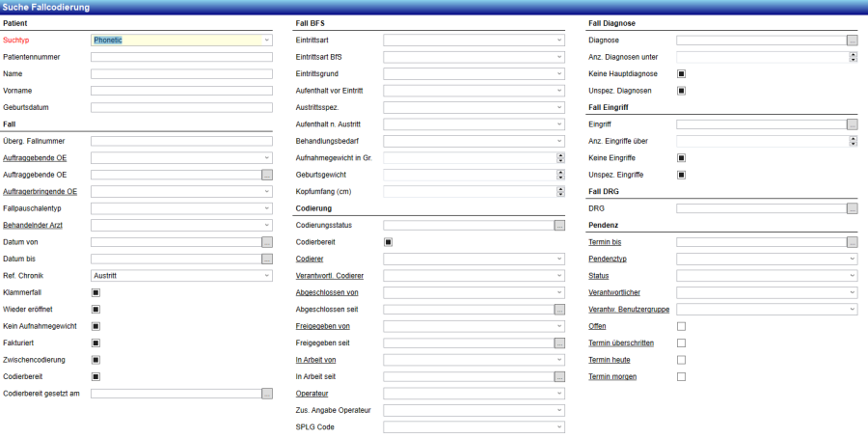Toggle the Keine Eingriffe checkbox
Screen dimensions: 868x438
tap(682, 158)
